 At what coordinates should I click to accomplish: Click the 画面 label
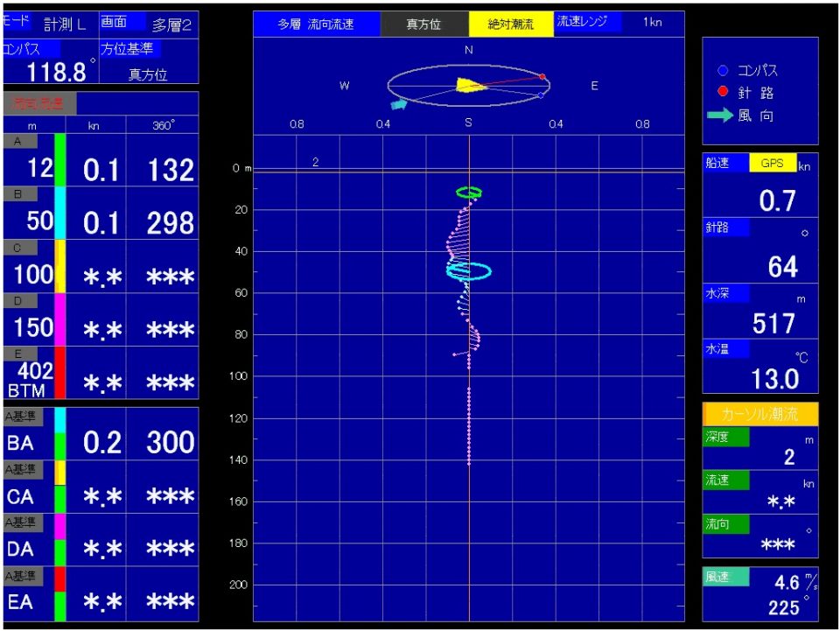(x=122, y=21)
